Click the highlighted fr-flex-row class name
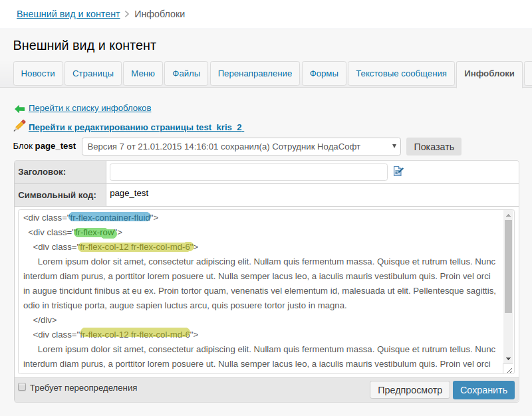 point(95,232)
